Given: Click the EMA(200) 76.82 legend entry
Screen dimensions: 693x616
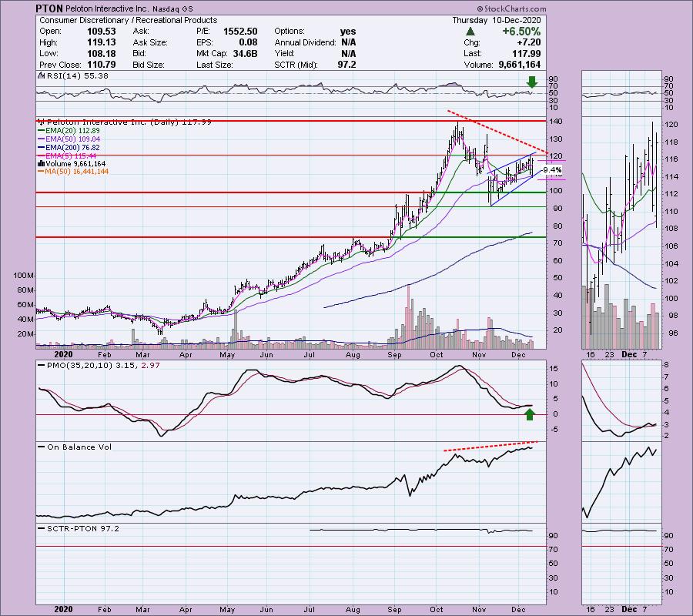Looking at the screenshot, I should coord(69,148).
